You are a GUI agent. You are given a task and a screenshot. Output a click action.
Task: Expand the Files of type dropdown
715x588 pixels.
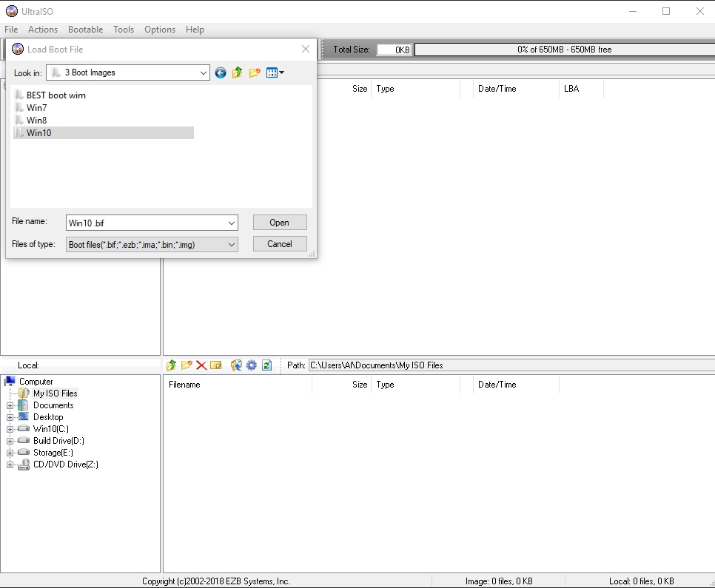(232, 245)
